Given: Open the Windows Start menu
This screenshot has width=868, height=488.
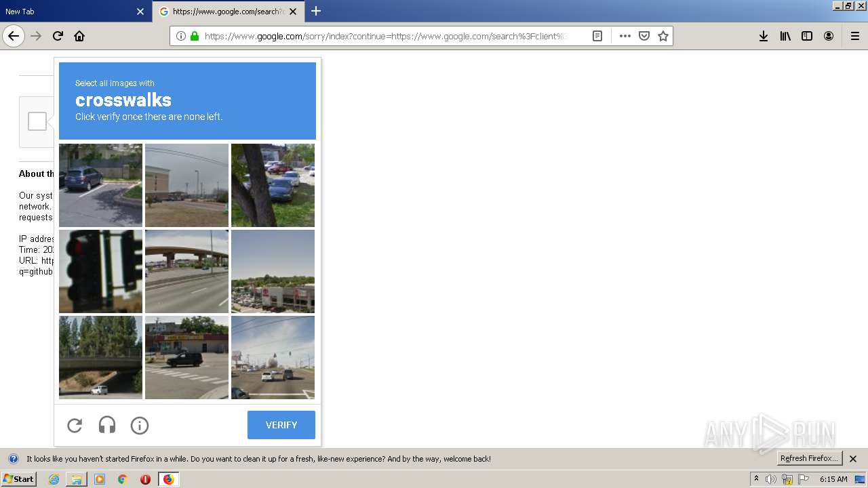Looking at the screenshot, I should (18, 479).
